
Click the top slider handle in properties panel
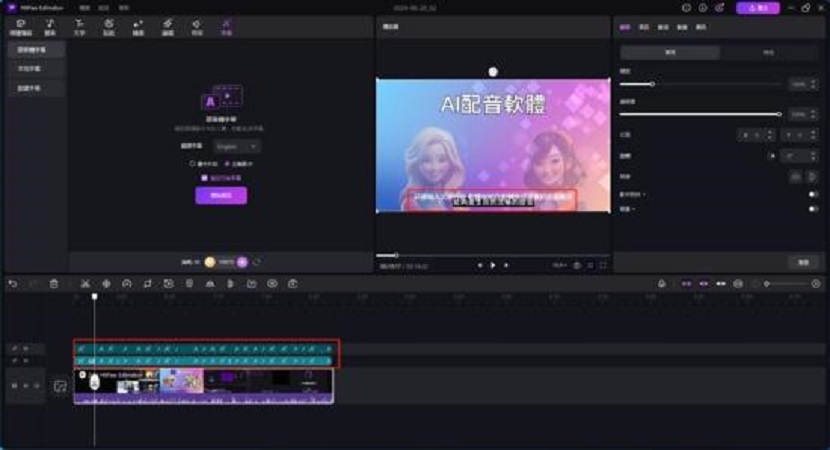pyautogui.click(x=652, y=85)
